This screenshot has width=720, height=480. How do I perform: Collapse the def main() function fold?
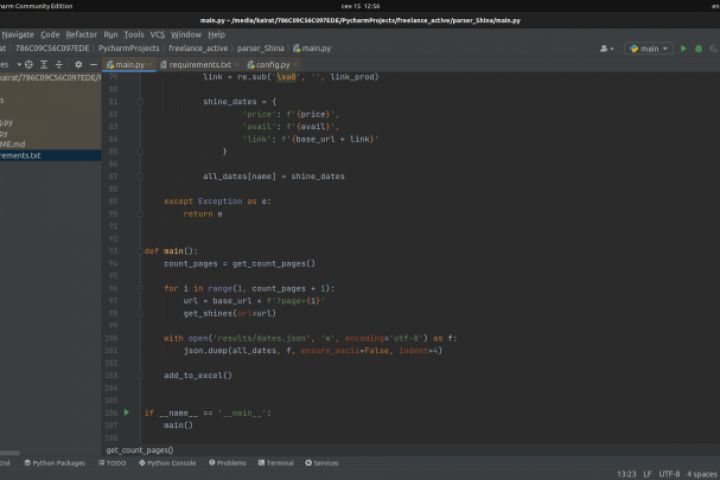[x=141, y=251]
